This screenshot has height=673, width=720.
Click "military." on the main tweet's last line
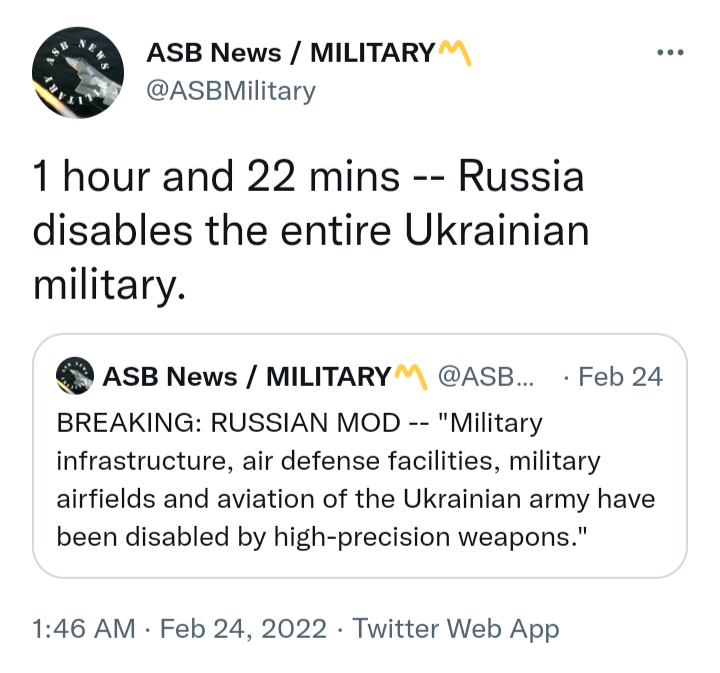point(110,285)
